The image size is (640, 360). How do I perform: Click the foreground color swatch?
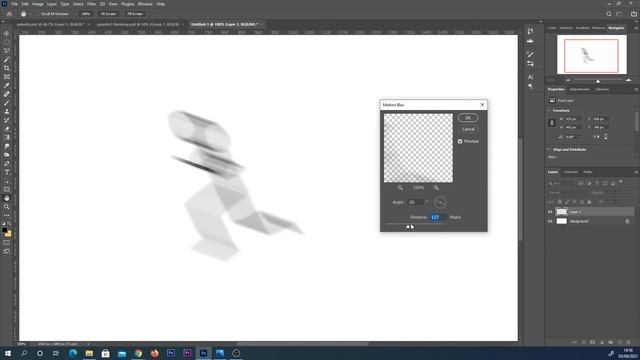(4, 230)
